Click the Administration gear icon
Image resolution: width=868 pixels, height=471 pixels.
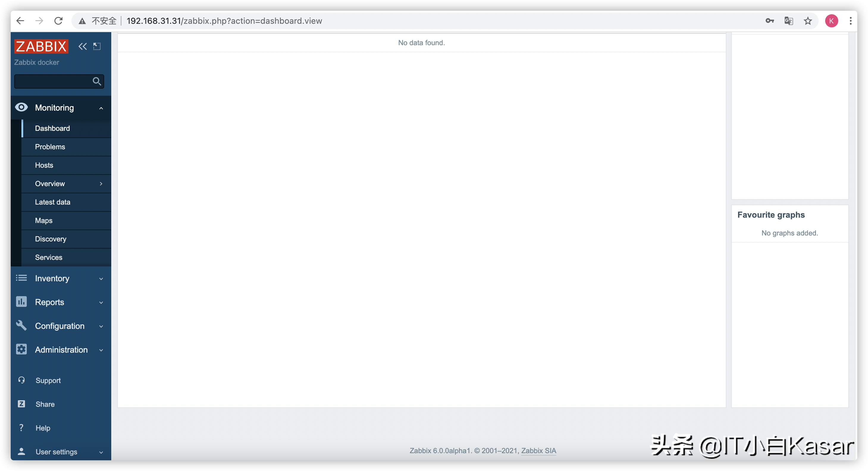pos(21,349)
